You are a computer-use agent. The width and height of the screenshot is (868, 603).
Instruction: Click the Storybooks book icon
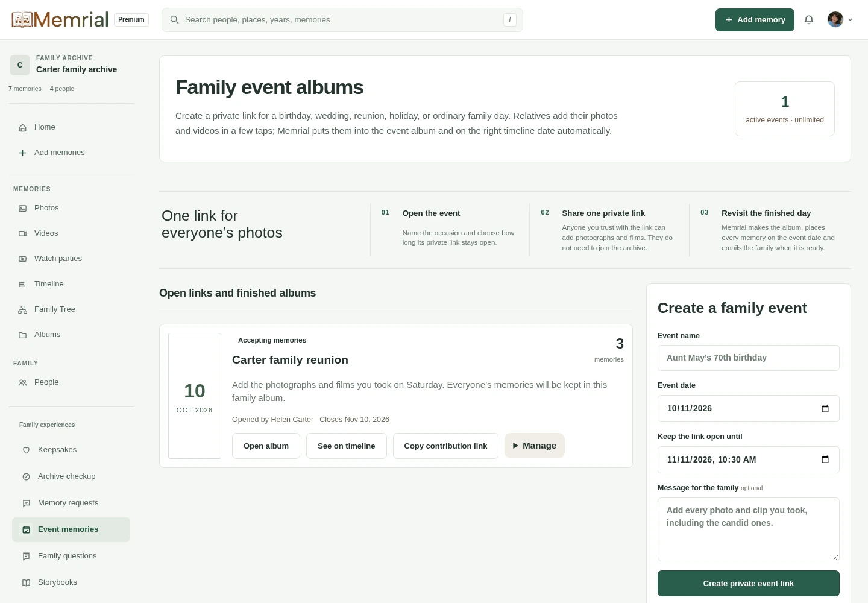[26, 582]
